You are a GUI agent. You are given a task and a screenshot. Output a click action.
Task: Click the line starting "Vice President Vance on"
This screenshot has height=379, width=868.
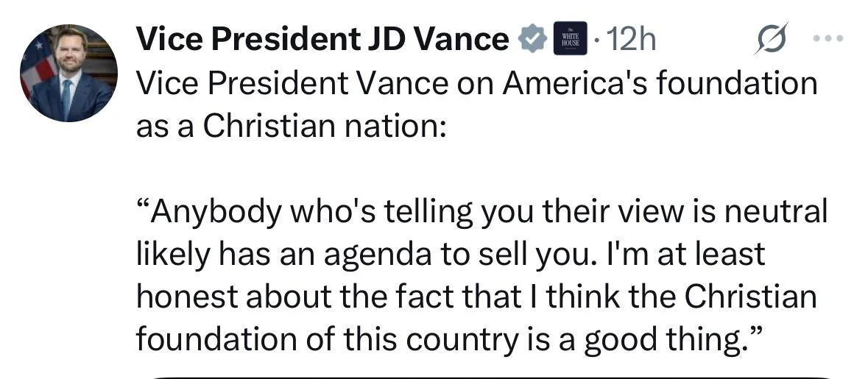coord(476,83)
